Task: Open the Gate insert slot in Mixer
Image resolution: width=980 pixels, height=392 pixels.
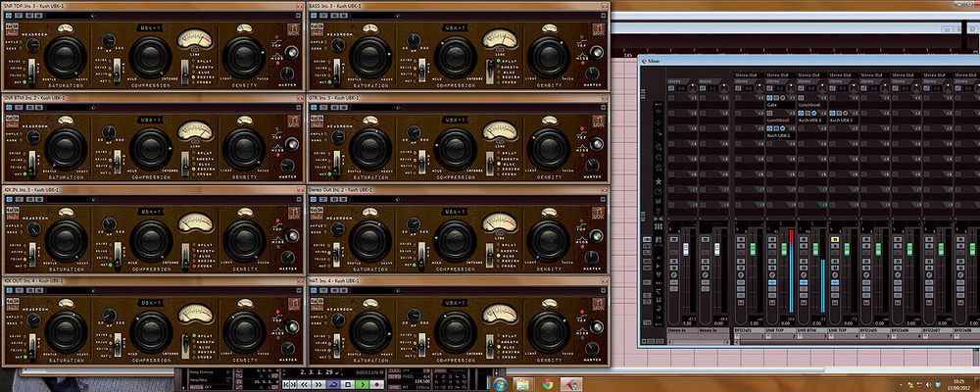Action: tap(781, 105)
